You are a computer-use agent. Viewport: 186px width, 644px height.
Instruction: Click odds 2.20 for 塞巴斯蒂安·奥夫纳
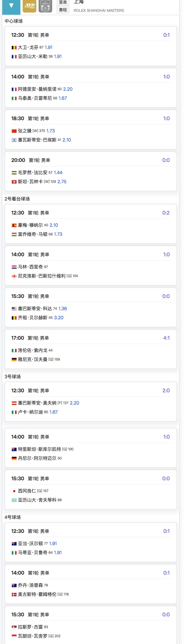point(74,403)
